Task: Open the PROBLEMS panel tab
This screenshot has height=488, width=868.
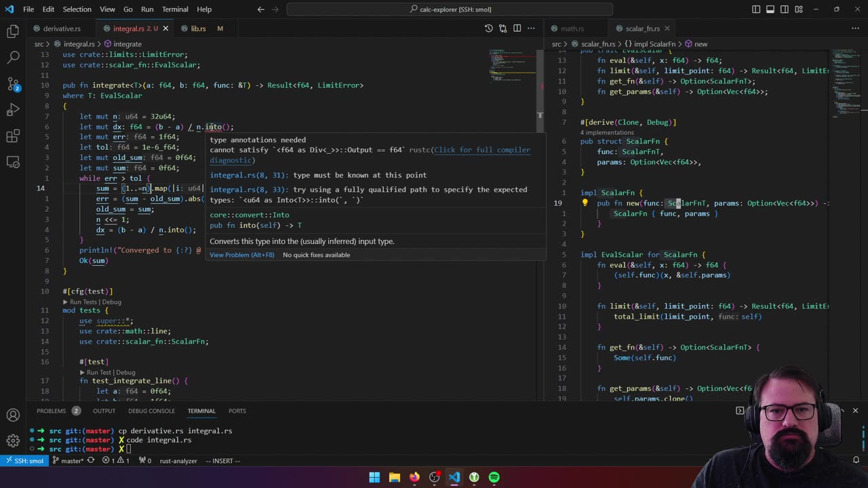Action: (52, 411)
